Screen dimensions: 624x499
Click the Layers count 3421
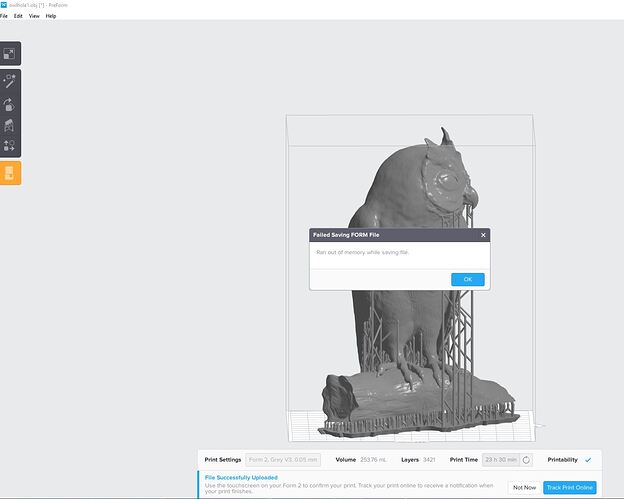click(x=429, y=460)
